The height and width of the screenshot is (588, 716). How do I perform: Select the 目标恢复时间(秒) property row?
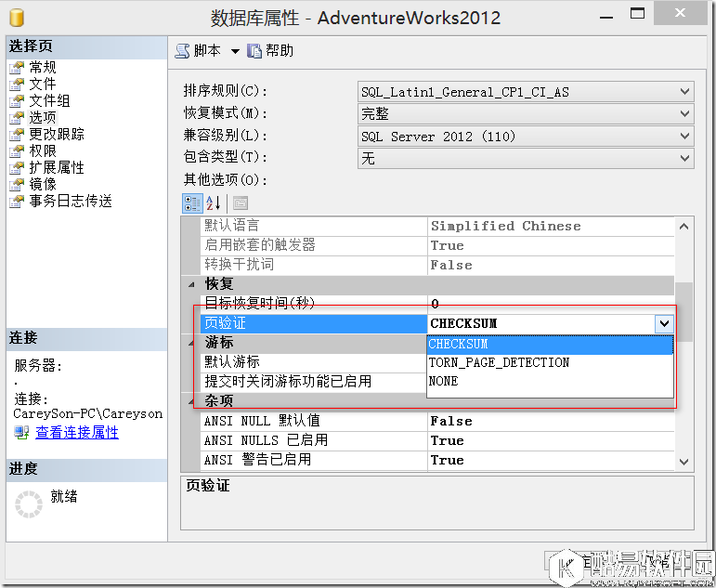(314, 304)
